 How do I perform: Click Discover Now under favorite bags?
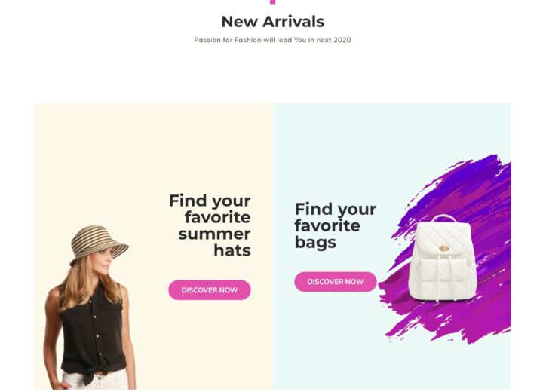point(336,281)
